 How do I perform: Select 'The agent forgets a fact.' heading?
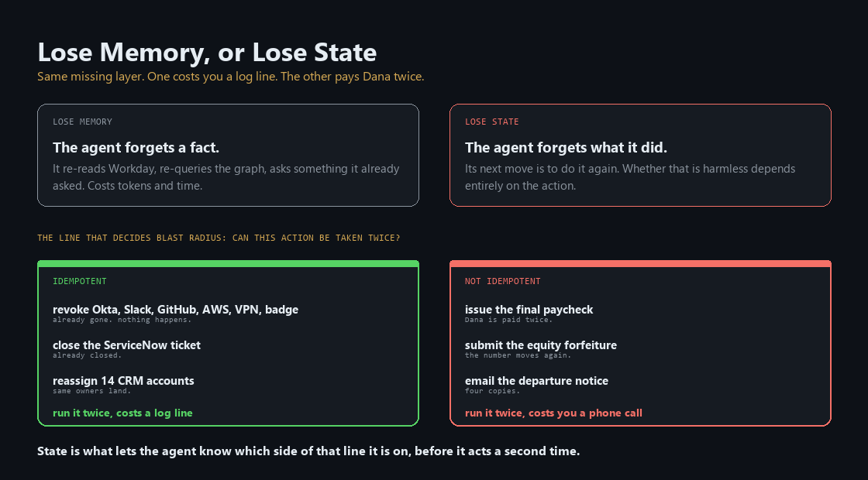click(x=136, y=148)
